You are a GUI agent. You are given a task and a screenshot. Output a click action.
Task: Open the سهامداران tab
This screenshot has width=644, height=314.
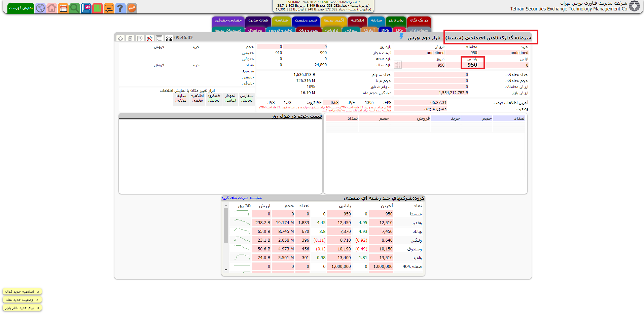pyautogui.click(x=419, y=30)
